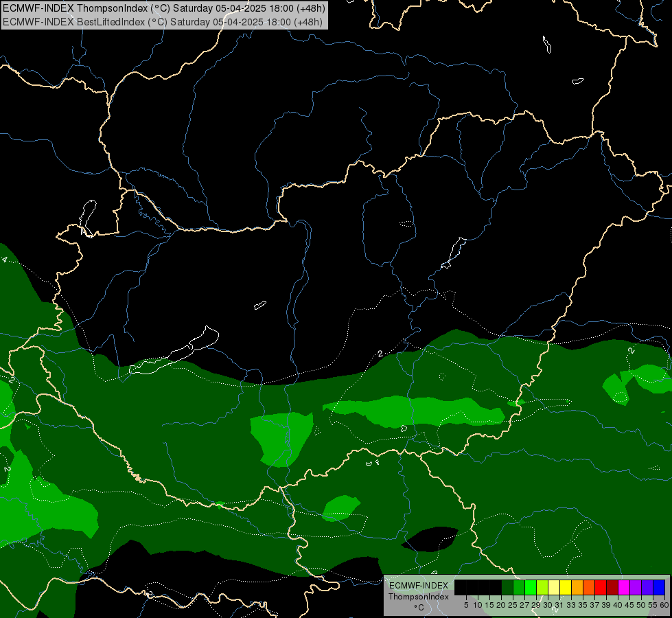Select the bright green 27–29 legend swatch
The height and width of the screenshot is (618, 672).
pyautogui.click(x=531, y=587)
